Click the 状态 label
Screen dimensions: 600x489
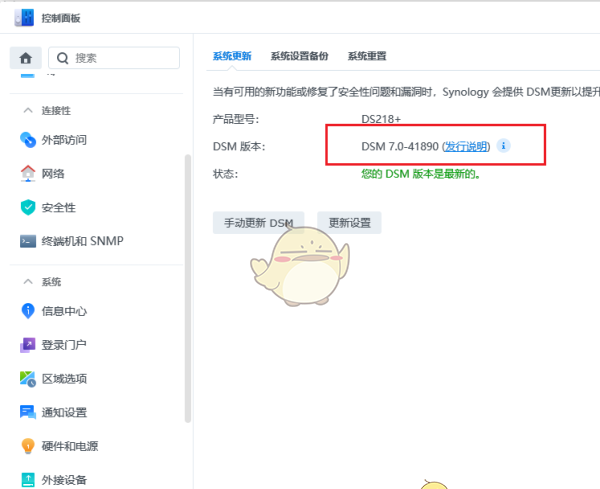[225, 174]
